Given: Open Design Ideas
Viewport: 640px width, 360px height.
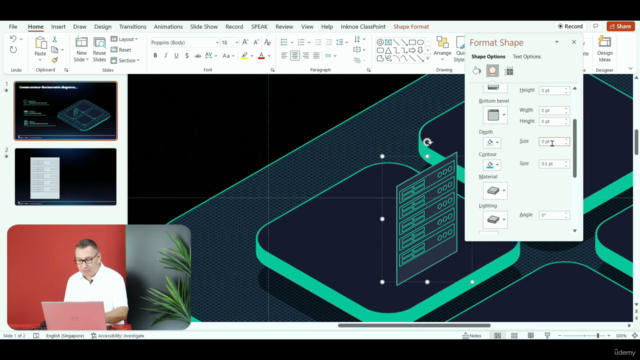Looking at the screenshot, I should (604, 49).
